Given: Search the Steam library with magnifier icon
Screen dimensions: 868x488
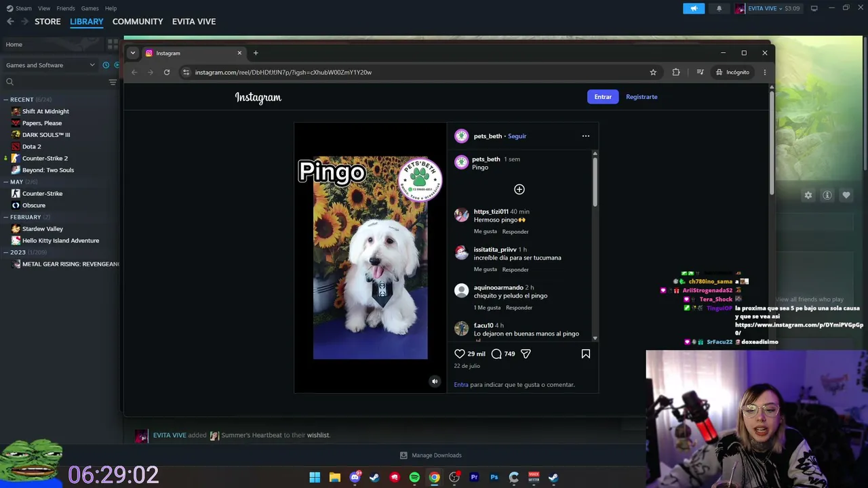Looking at the screenshot, I should point(9,82).
